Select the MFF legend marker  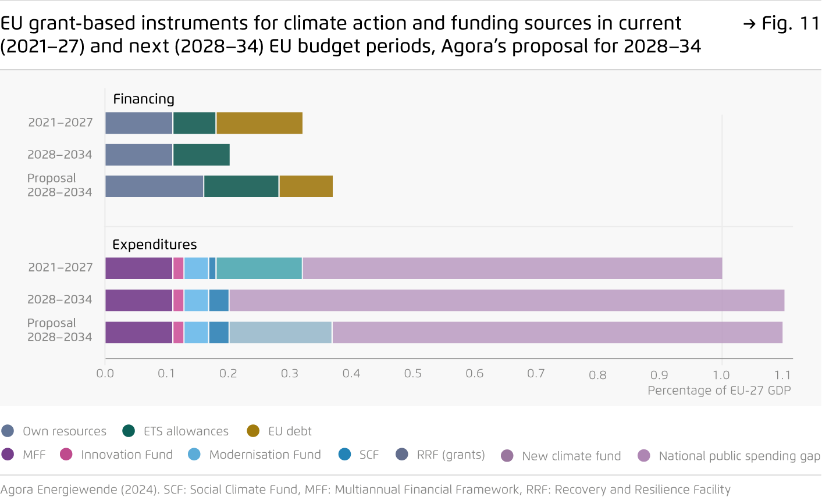coord(8,455)
